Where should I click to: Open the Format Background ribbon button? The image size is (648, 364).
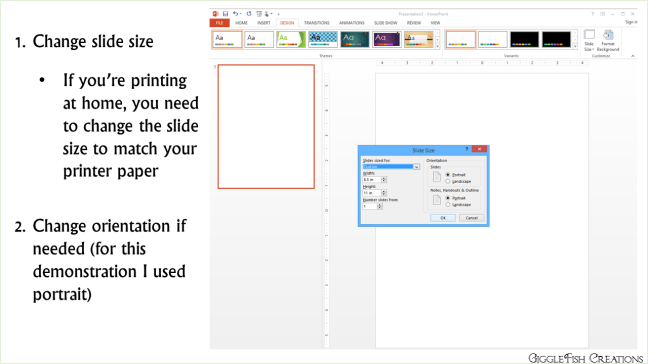(x=608, y=40)
